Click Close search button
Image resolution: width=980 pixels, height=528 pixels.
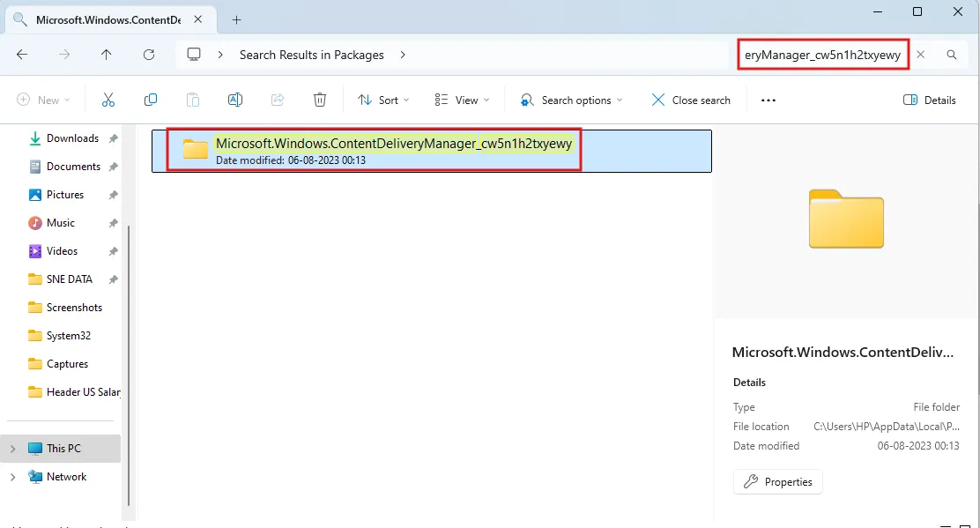click(x=691, y=100)
